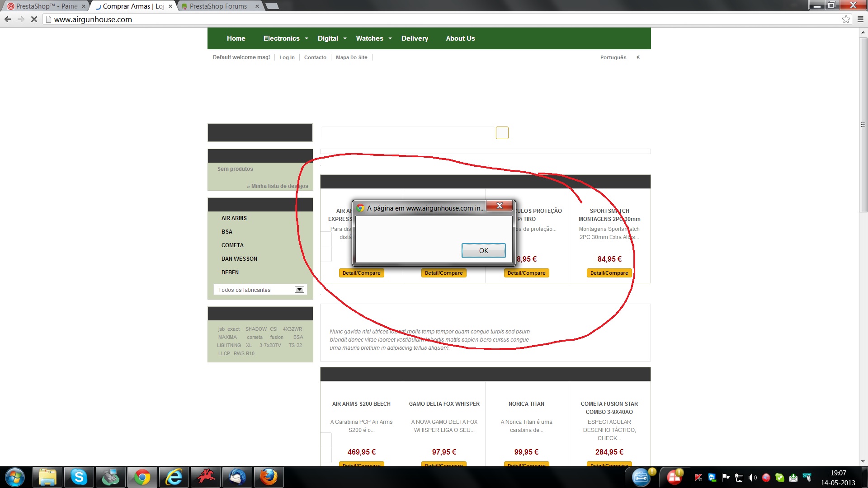
Task: Click the RWS R10 tag
Action: point(244,353)
